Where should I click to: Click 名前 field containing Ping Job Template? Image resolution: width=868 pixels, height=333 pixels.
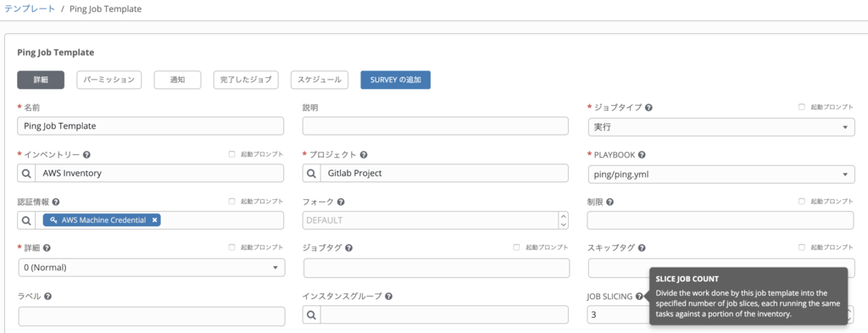[x=151, y=126]
